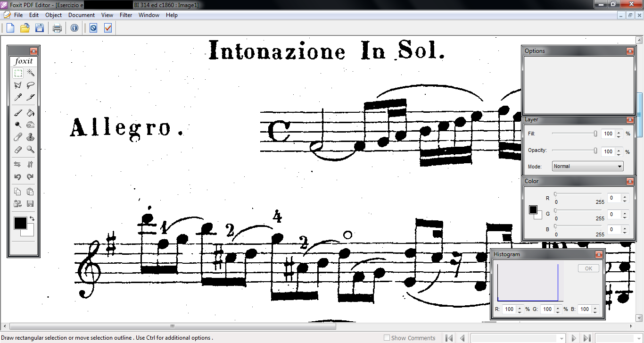Toggle the Show Comments checkbox
The width and height of the screenshot is (644, 343).
pos(387,338)
